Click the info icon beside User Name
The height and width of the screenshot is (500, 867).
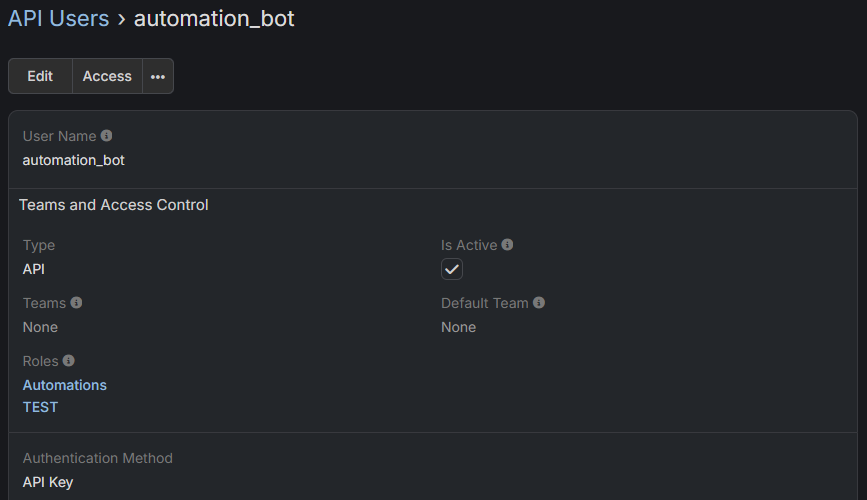pos(107,136)
